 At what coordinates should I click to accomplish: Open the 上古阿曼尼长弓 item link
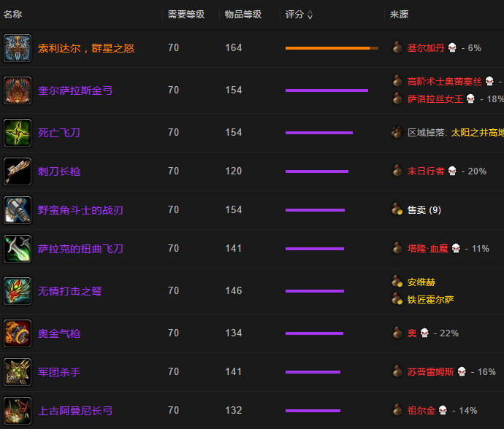[75, 411]
